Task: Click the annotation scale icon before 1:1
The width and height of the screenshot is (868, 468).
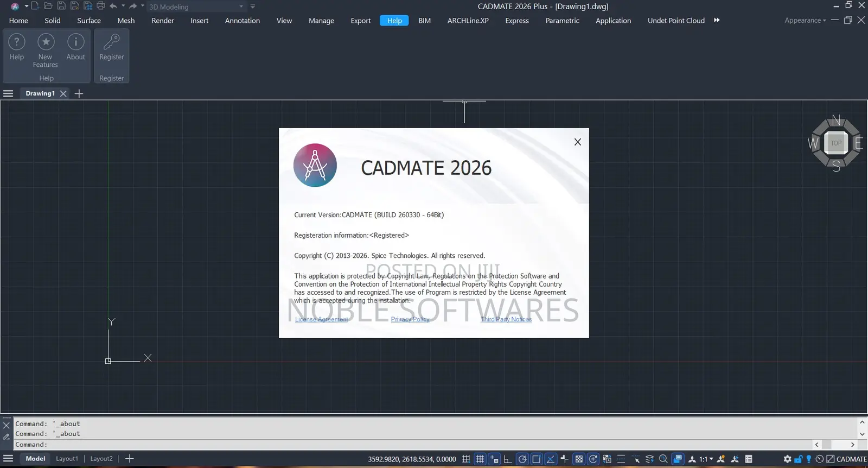Action: coord(692,459)
